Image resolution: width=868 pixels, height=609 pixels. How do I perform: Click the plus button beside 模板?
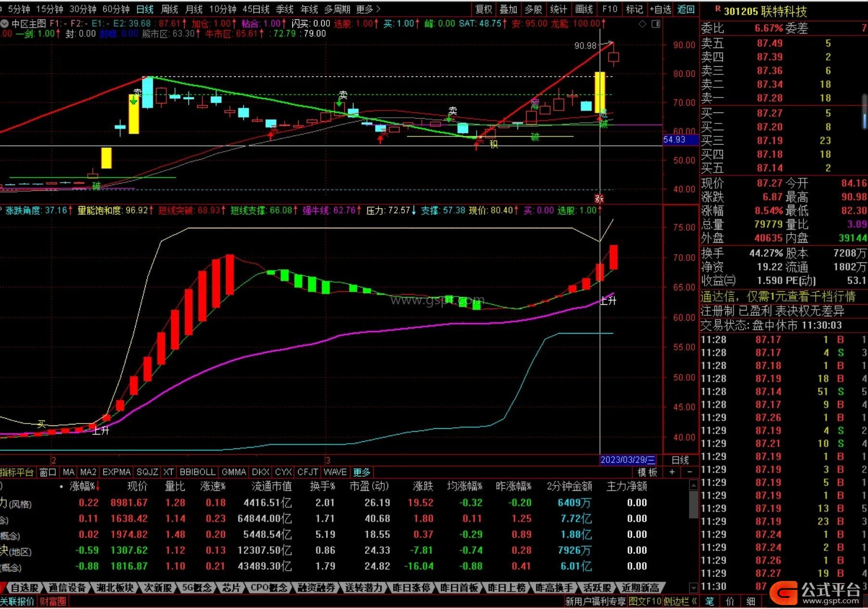pos(672,472)
